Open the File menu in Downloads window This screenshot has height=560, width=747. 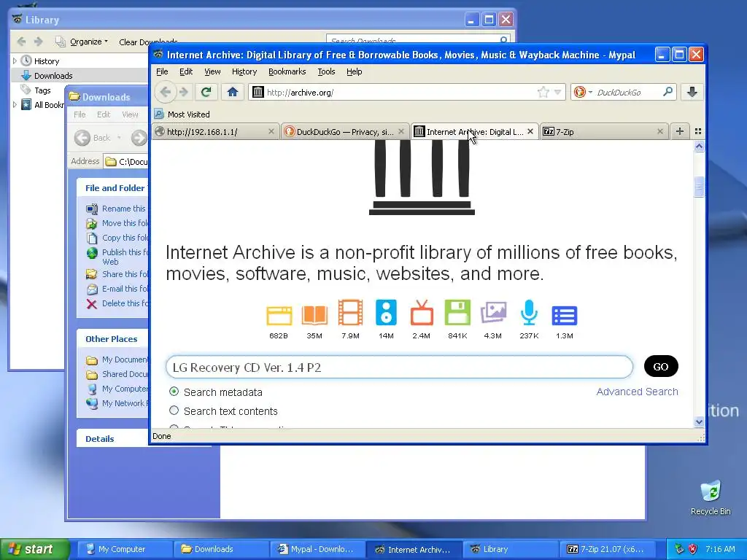click(x=80, y=114)
